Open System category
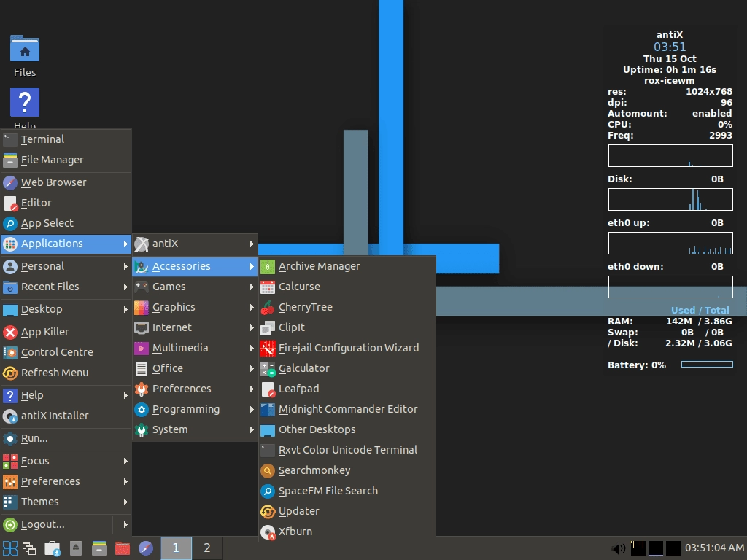This screenshot has width=747, height=560. pos(195,430)
